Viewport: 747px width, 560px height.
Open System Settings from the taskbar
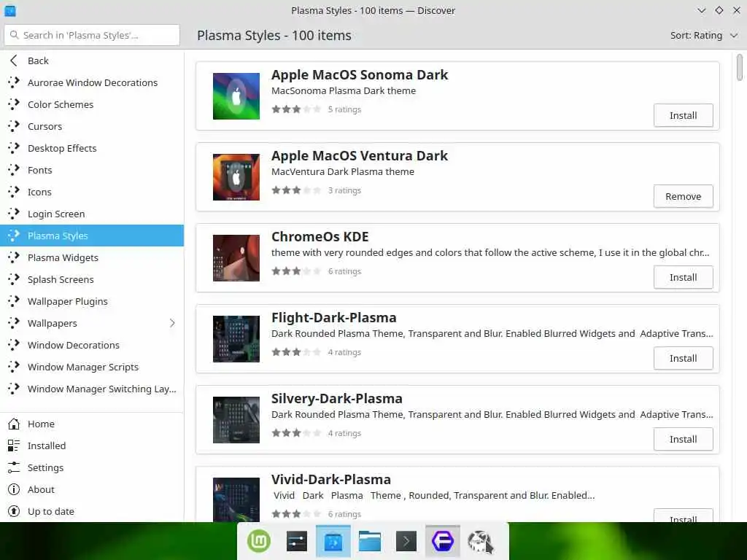click(296, 542)
